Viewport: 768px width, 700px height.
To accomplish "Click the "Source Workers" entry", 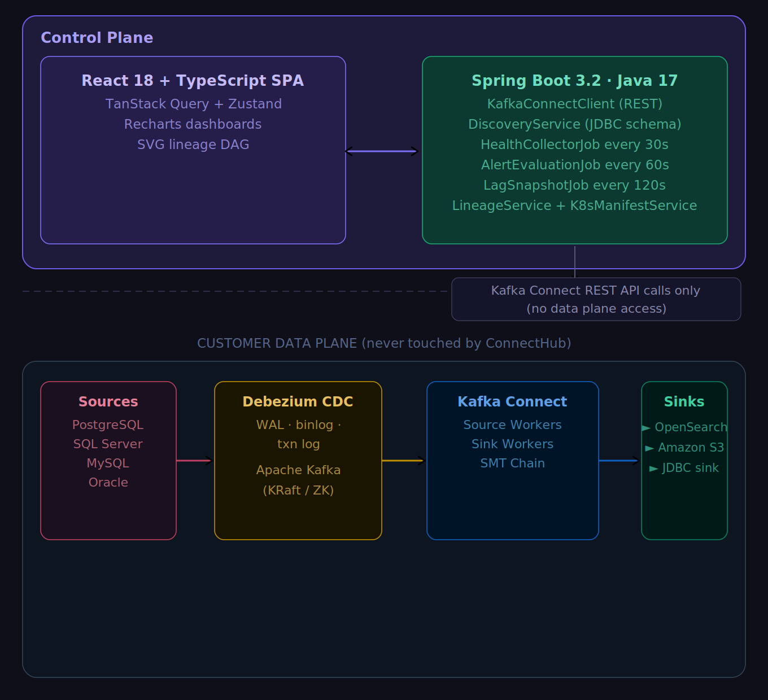I will pos(513,425).
